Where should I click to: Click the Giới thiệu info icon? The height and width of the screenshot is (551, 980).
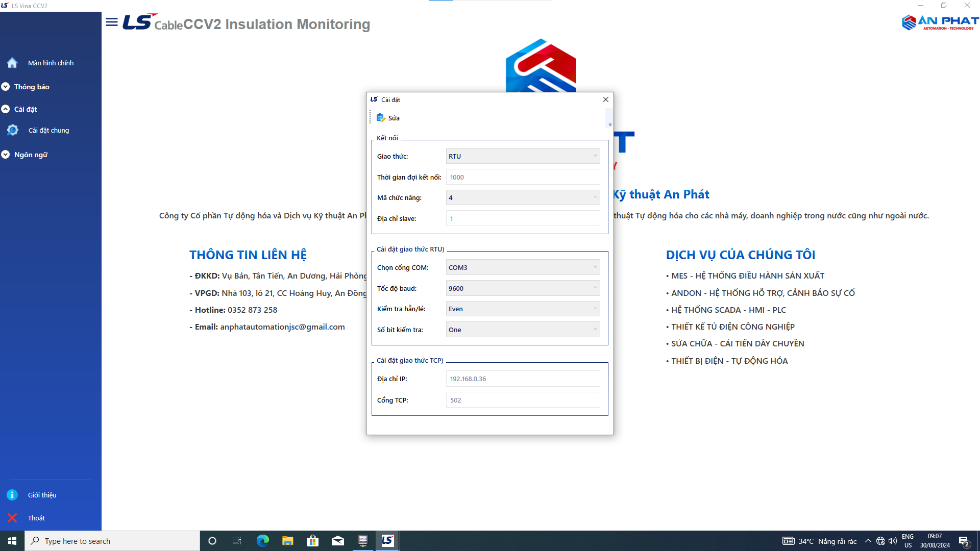pos(12,495)
